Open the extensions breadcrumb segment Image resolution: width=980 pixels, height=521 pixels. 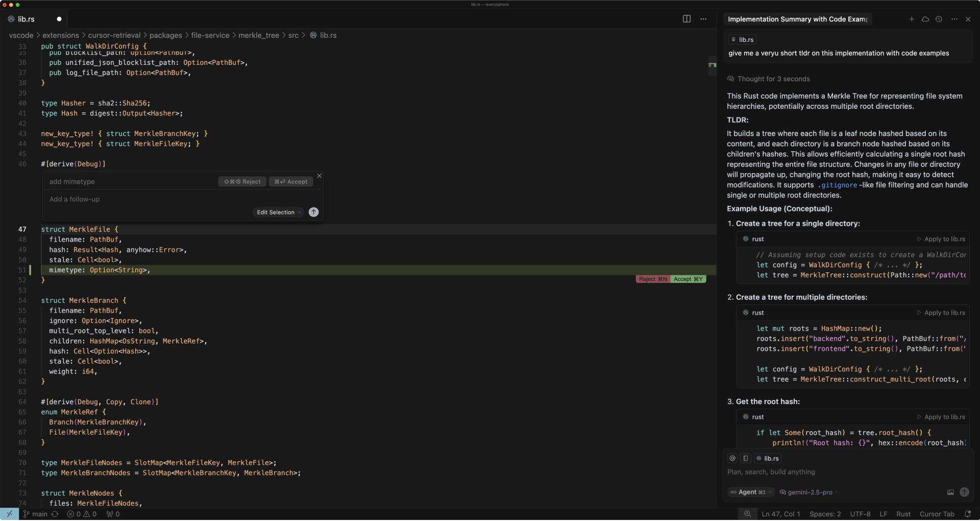pos(61,35)
